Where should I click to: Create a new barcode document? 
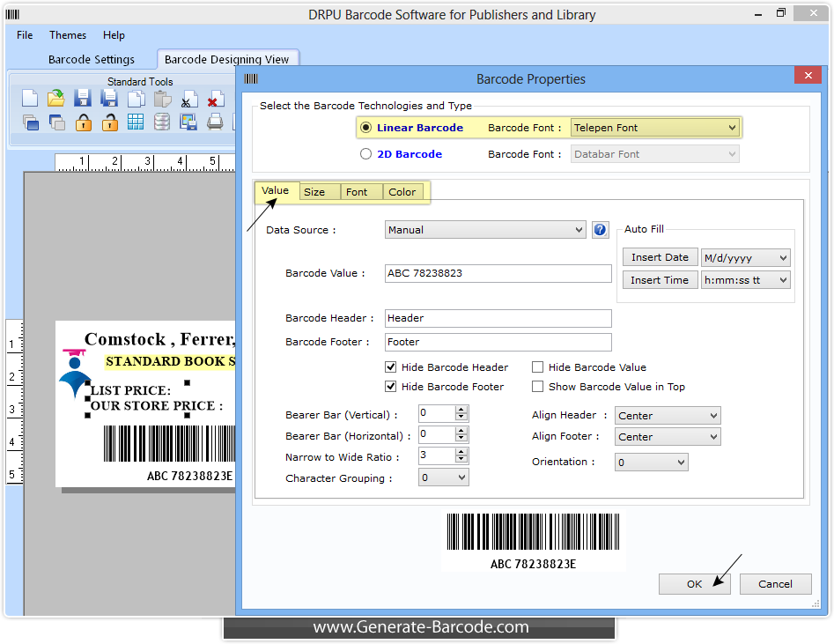30,99
